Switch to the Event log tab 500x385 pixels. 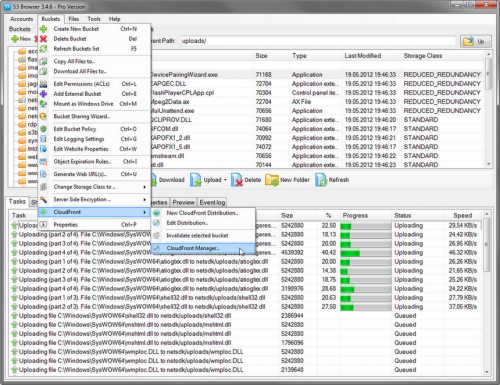point(212,202)
